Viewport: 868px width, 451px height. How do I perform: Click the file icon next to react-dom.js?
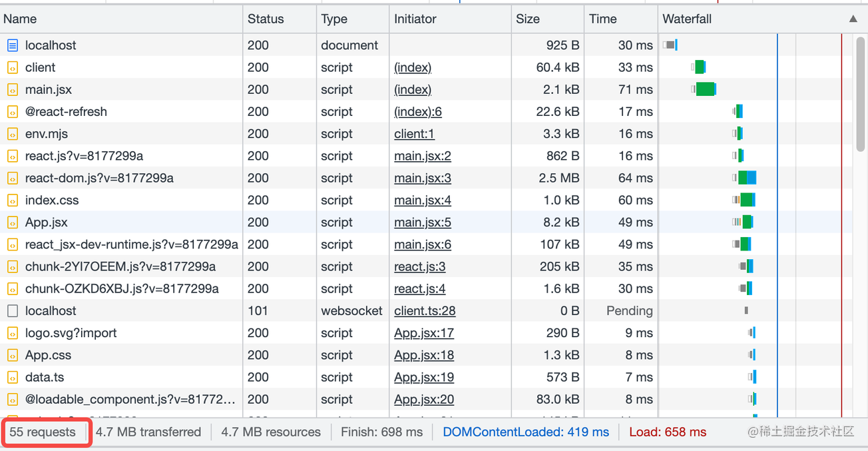(x=12, y=178)
